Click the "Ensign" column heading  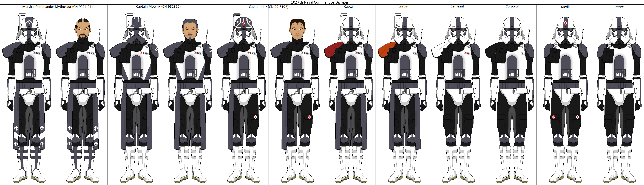tap(403, 6)
